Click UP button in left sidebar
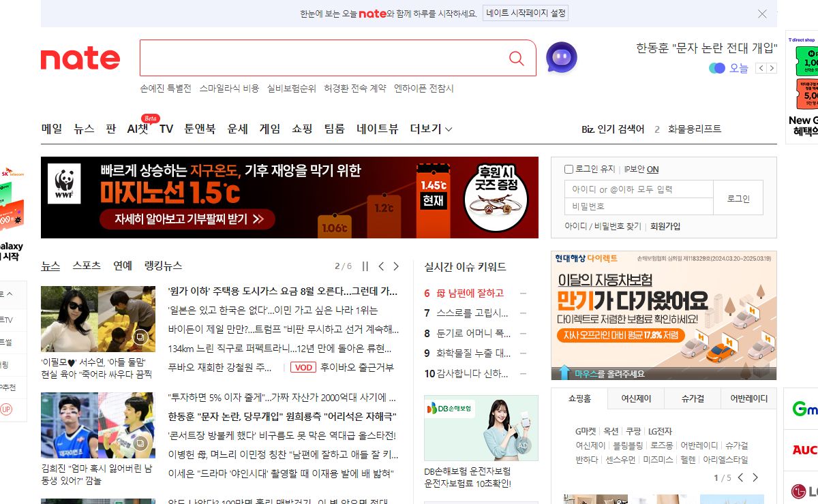 (x=6, y=409)
